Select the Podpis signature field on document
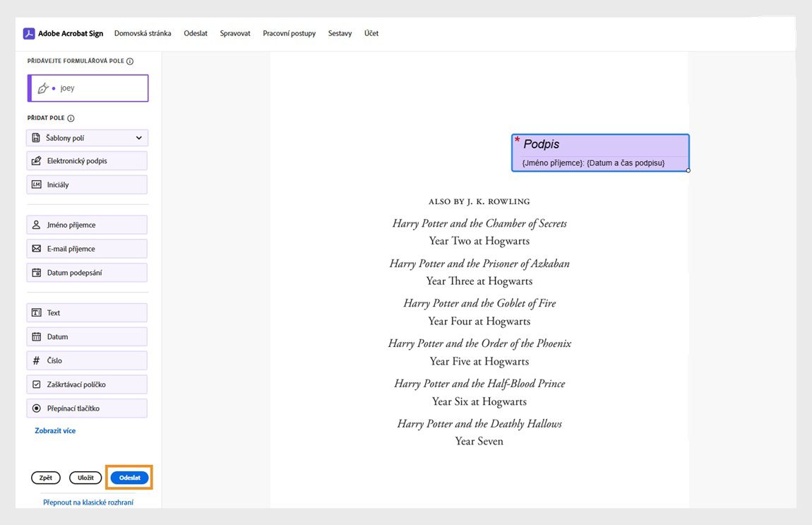The height and width of the screenshot is (525, 812). (600, 153)
